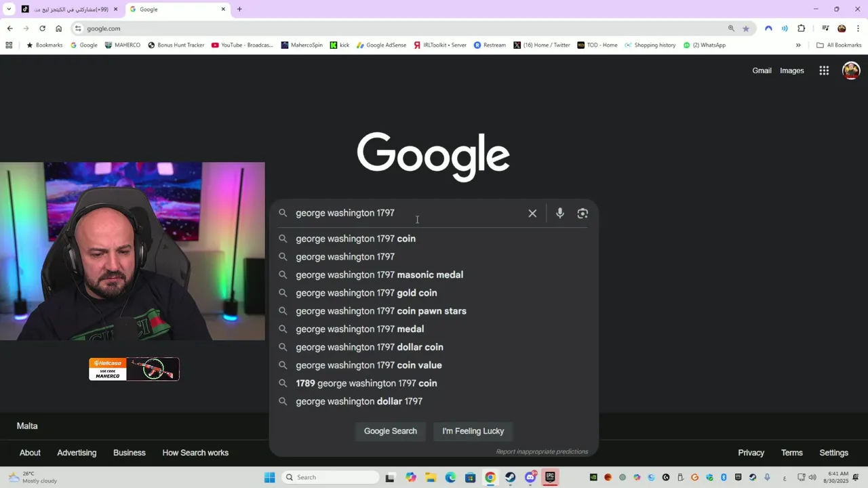This screenshot has width=868, height=488.
Task: Open Gmail link
Action: 762,70
